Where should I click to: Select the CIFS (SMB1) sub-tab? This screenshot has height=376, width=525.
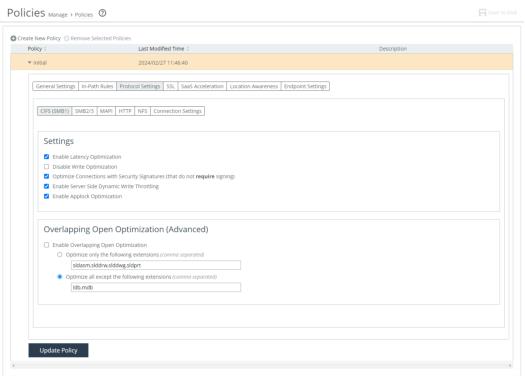[x=55, y=111]
